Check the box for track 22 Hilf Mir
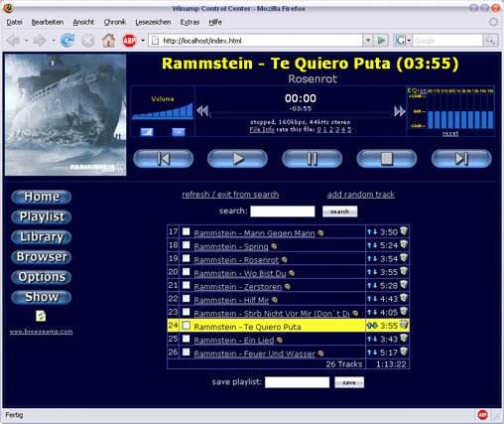Screen dimensions: 504x424 tap(187, 299)
